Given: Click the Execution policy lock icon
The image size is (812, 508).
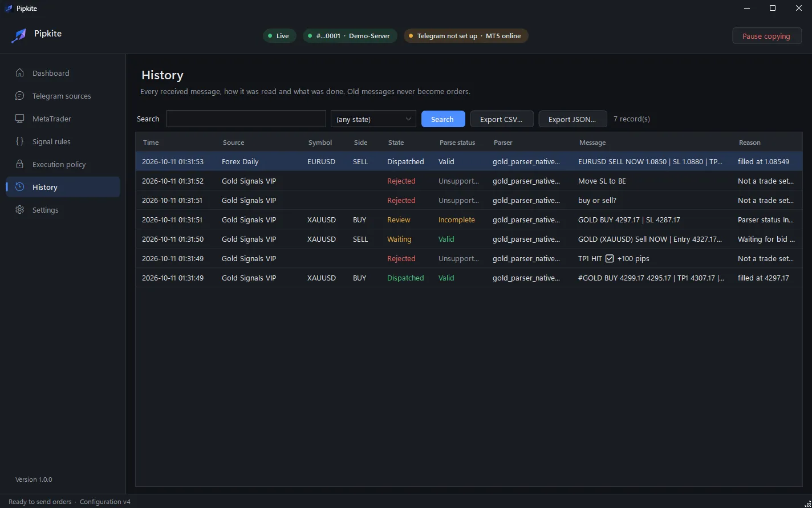Looking at the screenshot, I should [20, 164].
